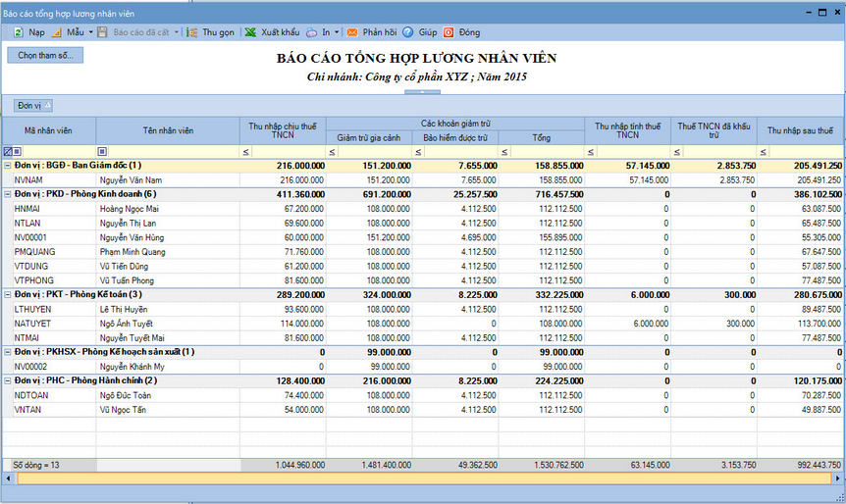This screenshot has width=846, height=504.
Task: Click the Mã nhân viên column header
Action: click(x=48, y=130)
